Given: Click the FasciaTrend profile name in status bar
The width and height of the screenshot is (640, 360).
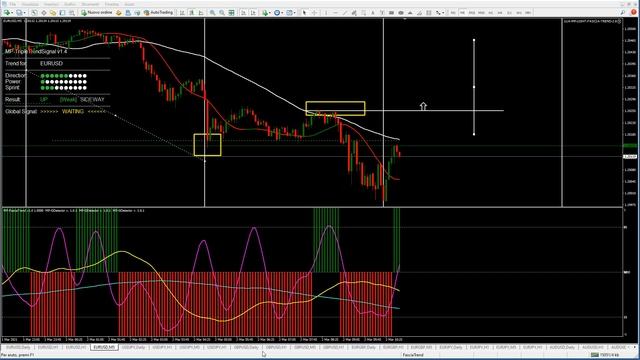Looking at the screenshot, I should point(413,355).
